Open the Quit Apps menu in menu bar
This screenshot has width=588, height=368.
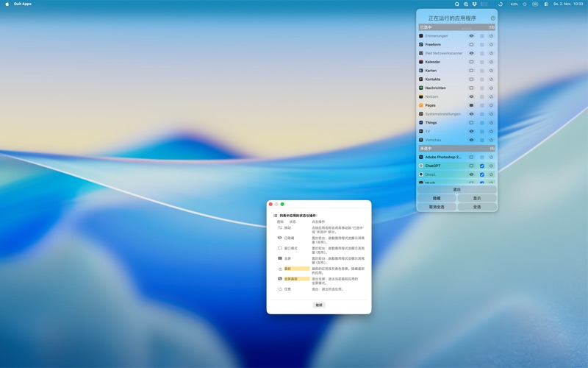point(23,4)
